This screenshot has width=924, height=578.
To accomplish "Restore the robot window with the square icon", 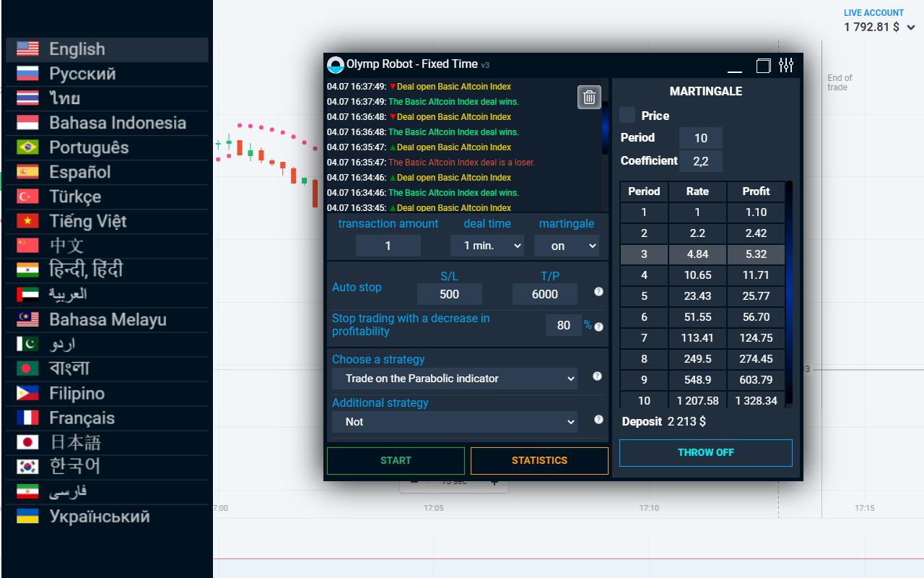I will (x=763, y=66).
